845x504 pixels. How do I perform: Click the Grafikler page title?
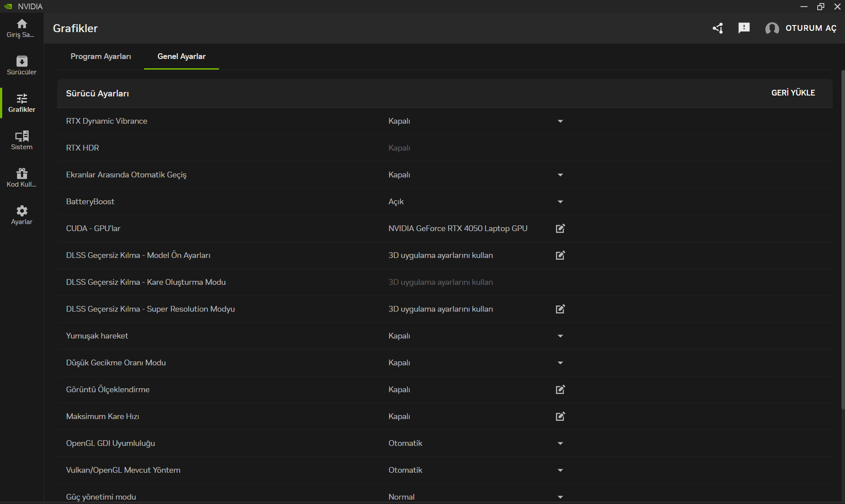pos(75,28)
